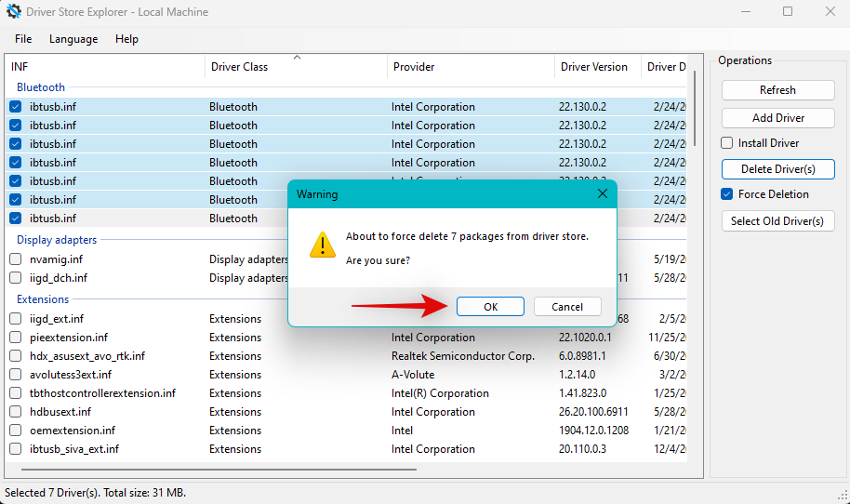Check the oemextension.inf checkbox
This screenshot has height=504, width=850.
click(x=16, y=431)
